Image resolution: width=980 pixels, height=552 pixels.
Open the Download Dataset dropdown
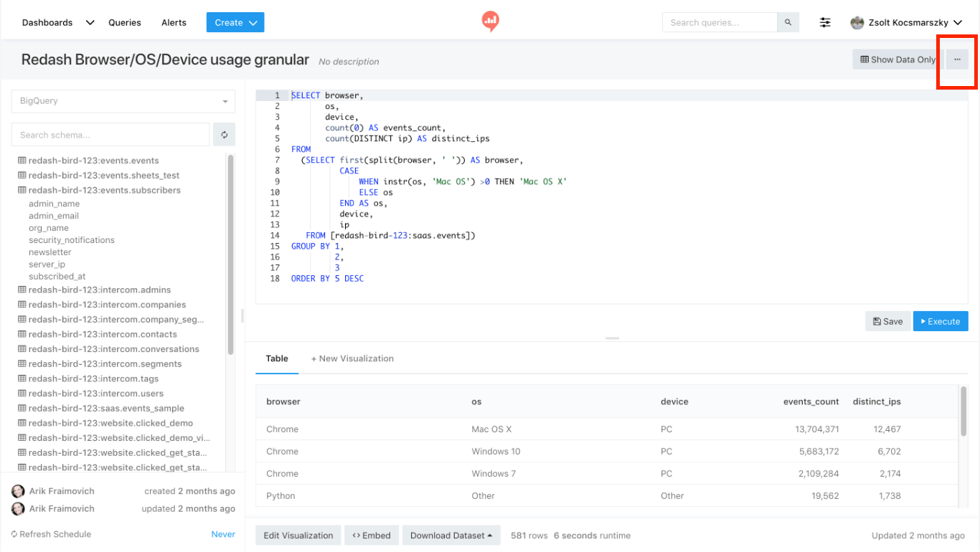pyautogui.click(x=451, y=536)
